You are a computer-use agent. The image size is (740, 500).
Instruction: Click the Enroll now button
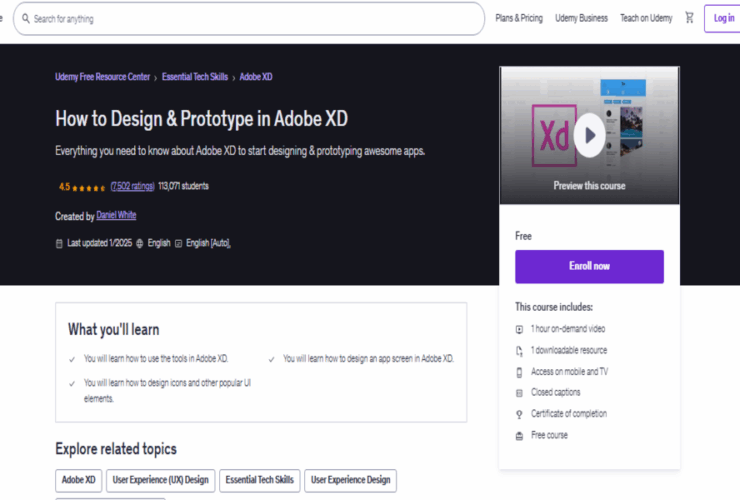[x=589, y=267]
